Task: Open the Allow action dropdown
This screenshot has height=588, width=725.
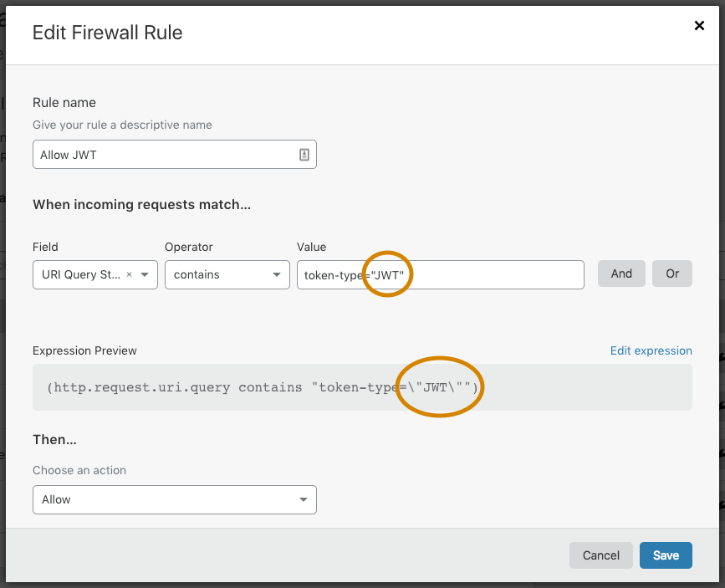Action: tap(174, 499)
